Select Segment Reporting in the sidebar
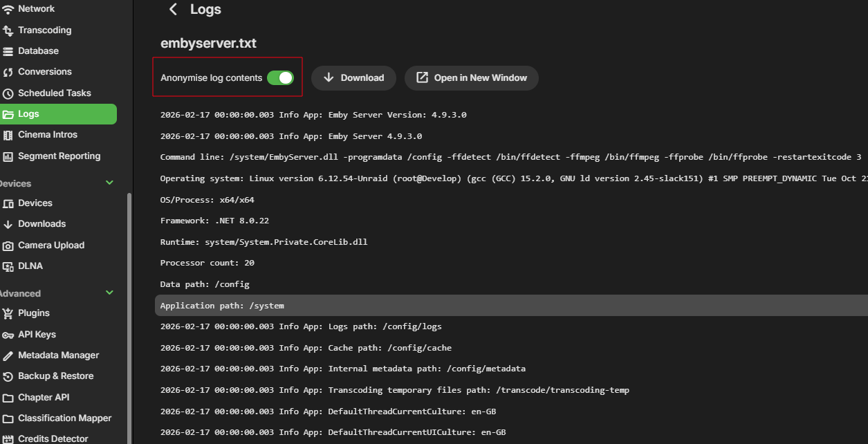The width and height of the screenshot is (868, 444). coord(59,156)
